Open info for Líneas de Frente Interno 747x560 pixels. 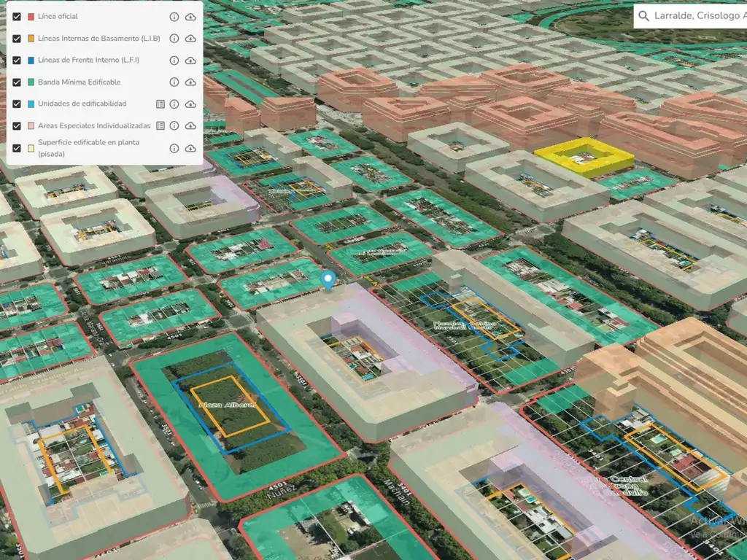tap(174, 61)
